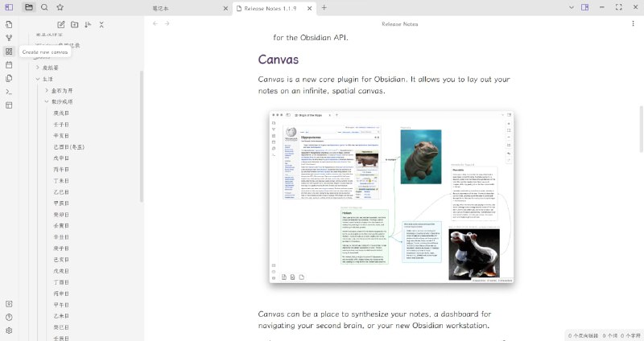
Task: Navigate back with left arrow
Action: click(x=155, y=23)
